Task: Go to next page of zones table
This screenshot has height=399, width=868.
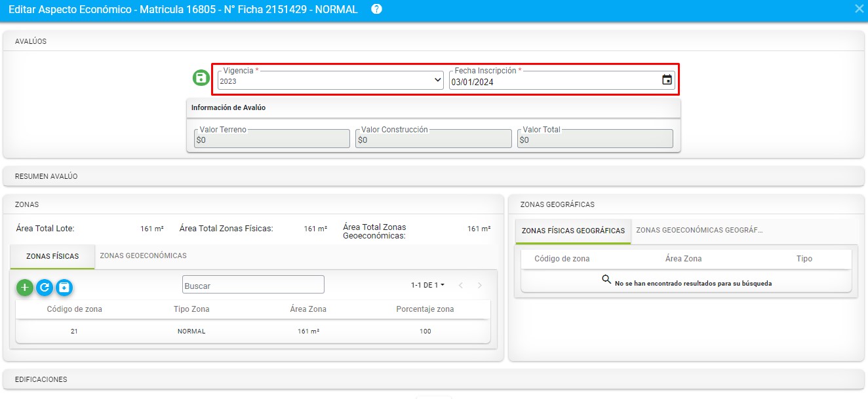Action: click(x=480, y=285)
